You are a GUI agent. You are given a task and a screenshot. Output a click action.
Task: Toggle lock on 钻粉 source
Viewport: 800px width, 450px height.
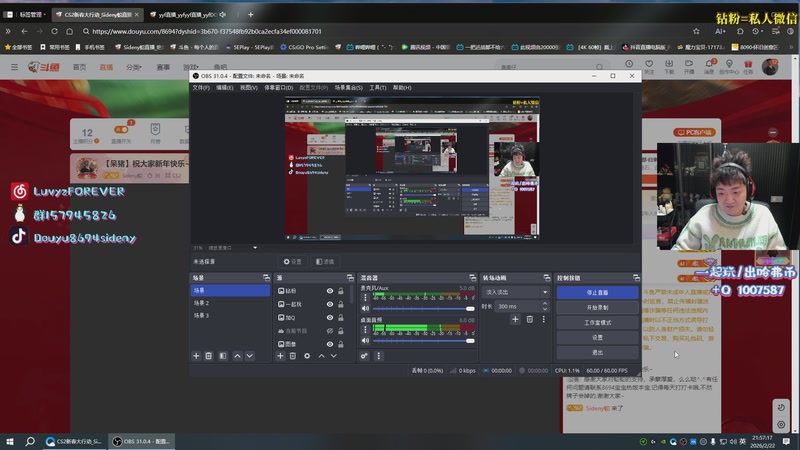pos(341,291)
